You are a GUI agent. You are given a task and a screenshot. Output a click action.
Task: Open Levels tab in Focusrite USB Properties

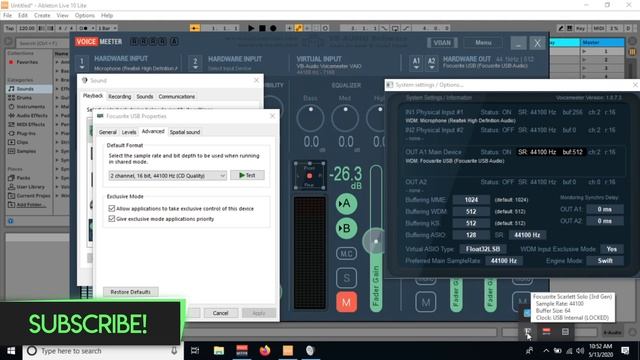[129, 132]
